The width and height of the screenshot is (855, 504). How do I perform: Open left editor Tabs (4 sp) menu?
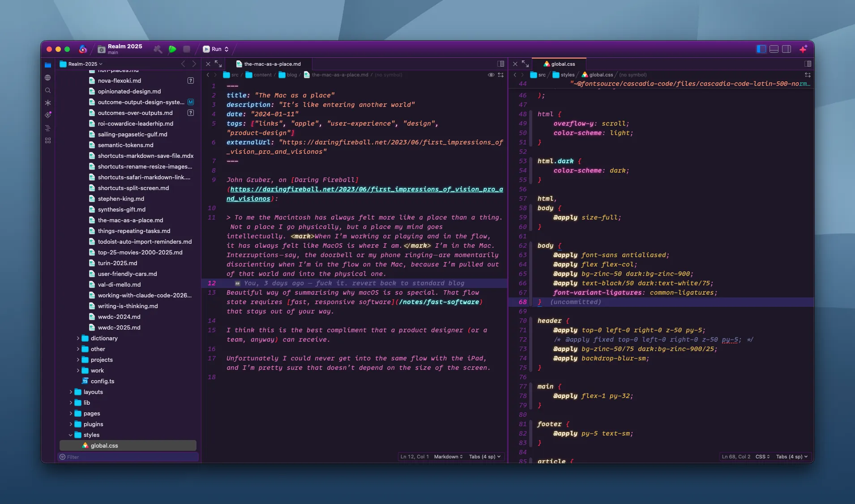[x=485, y=457]
